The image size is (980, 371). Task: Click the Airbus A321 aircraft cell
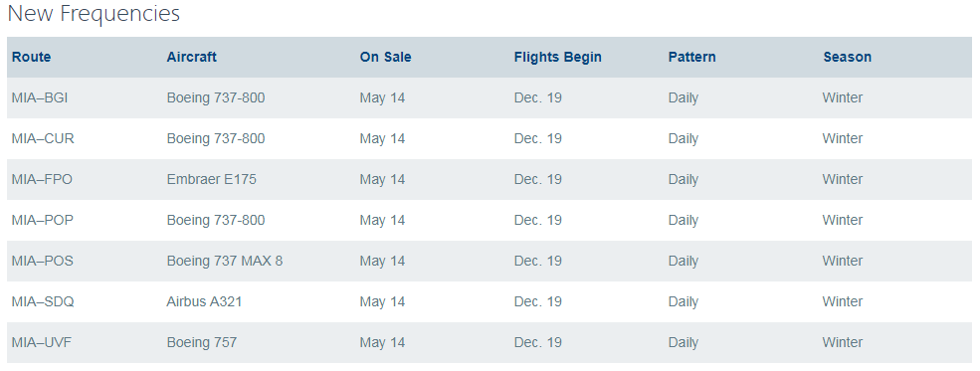204,301
